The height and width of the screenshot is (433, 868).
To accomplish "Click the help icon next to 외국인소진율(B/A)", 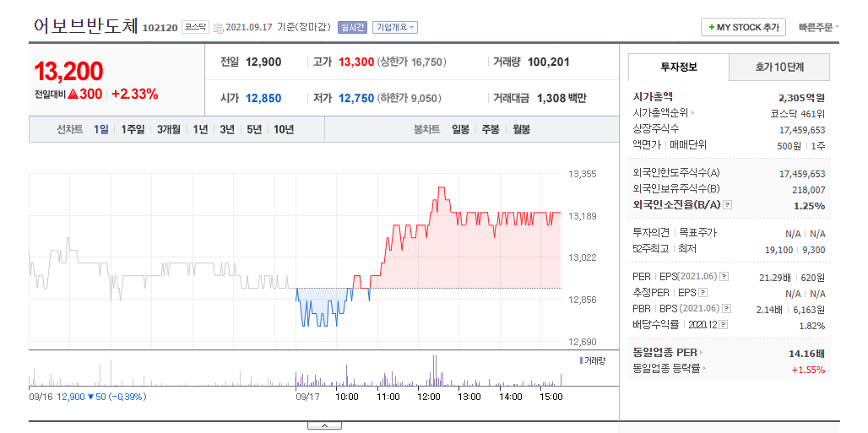I will point(727,205).
